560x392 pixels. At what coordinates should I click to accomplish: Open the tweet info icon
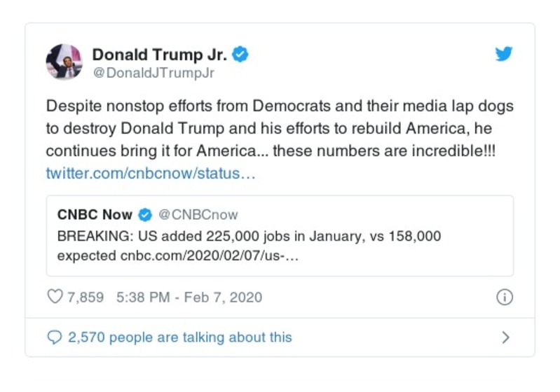click(504, 297)
